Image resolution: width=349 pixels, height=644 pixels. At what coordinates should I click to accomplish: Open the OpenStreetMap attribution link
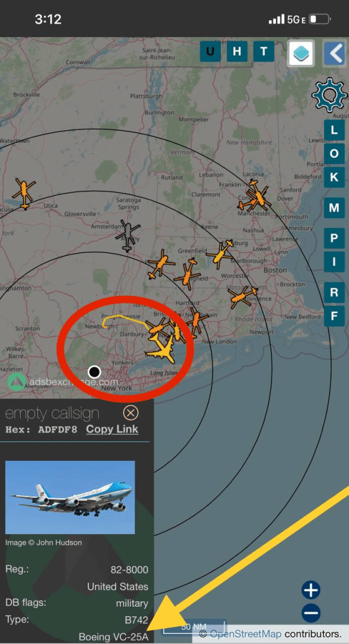tap(246, 634)
